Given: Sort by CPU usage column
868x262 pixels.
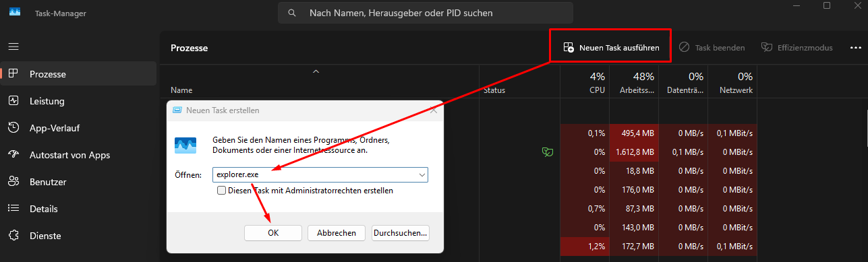Looking at the screenshot, I should [584, 83].
